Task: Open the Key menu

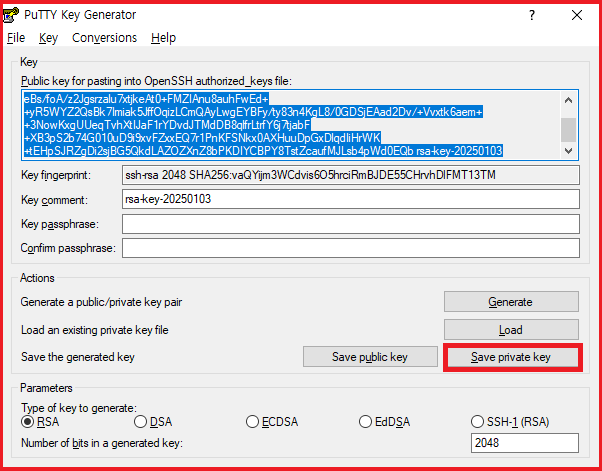Action: tap(48, 38)
